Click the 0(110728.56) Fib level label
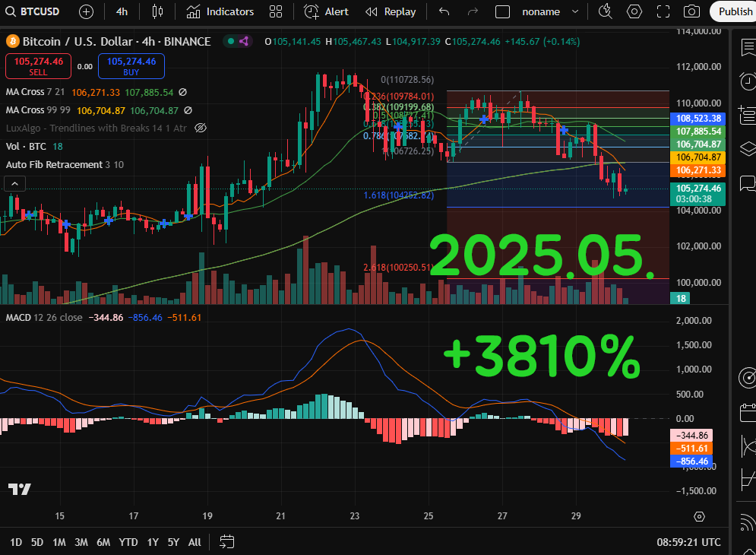The height and width of the screenshot is (555, 756). [407, 80]
